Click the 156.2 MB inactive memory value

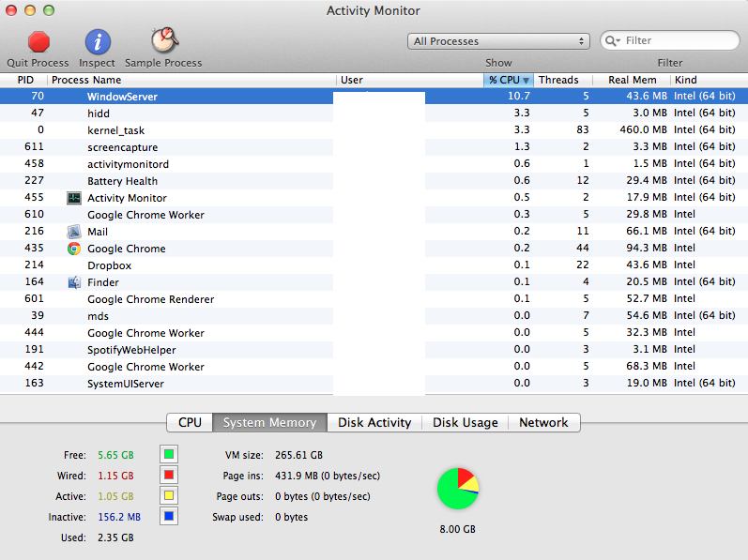[119, 517]
